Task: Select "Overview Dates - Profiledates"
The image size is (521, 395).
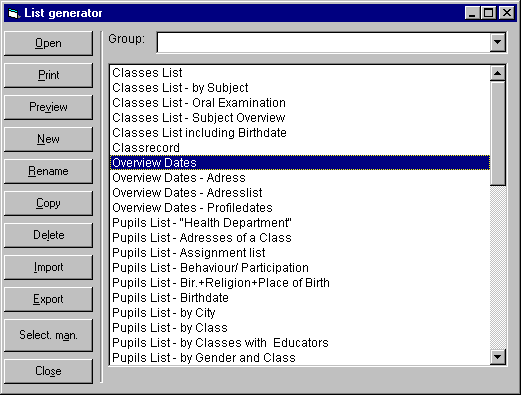Action: click(x=300, y=208)
